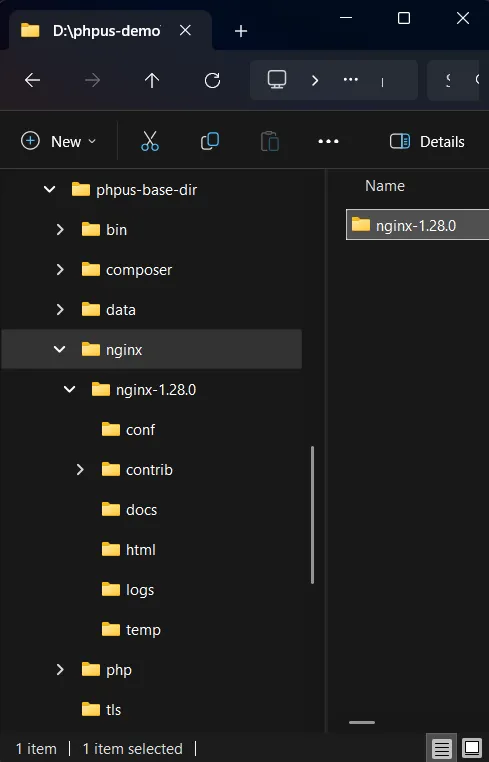Image resolution: width=489 pixels, height=762 pixels.
Task: Select the bin folder in tree
Action: pos(116,230)
